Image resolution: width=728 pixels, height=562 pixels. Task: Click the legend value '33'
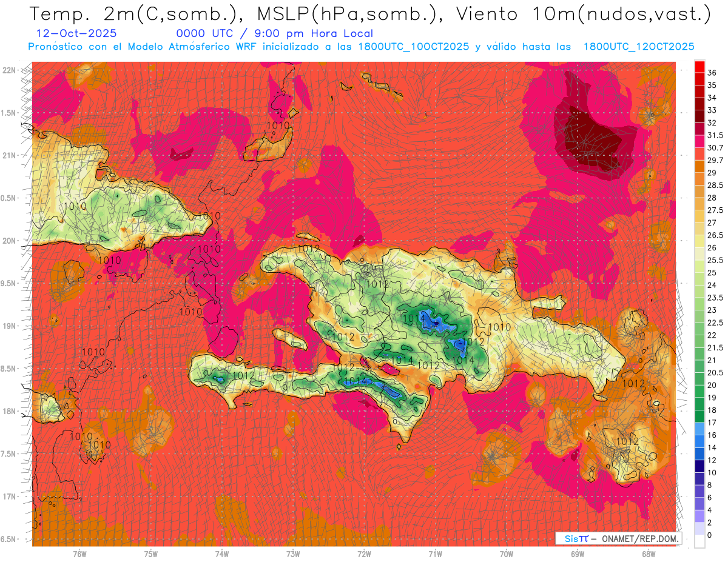pyautogui.click(x=712, y=110)
